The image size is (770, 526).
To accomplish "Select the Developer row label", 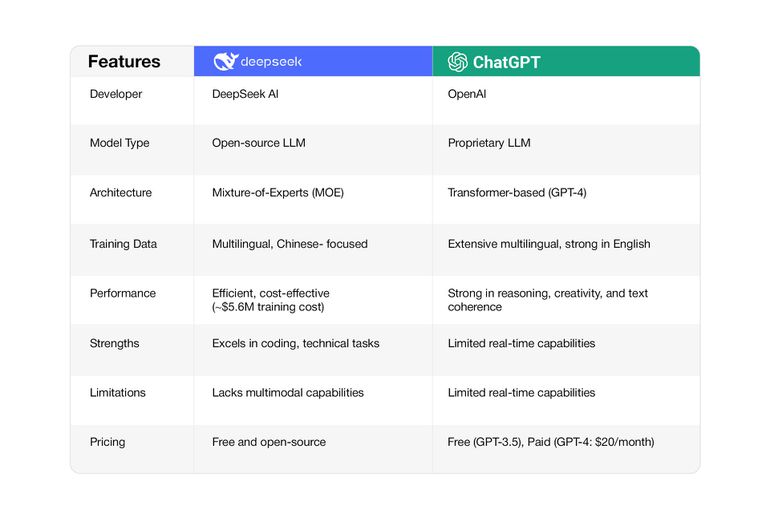I will (x=116, y=94).
